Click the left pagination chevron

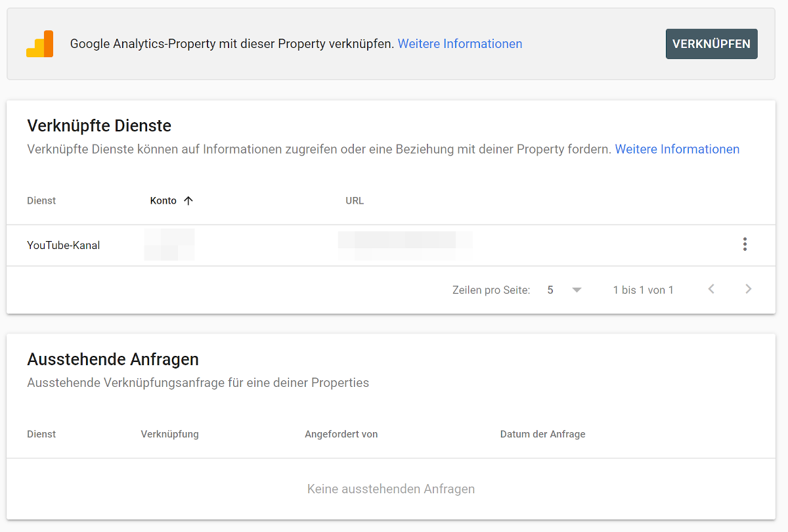point(711,289)
